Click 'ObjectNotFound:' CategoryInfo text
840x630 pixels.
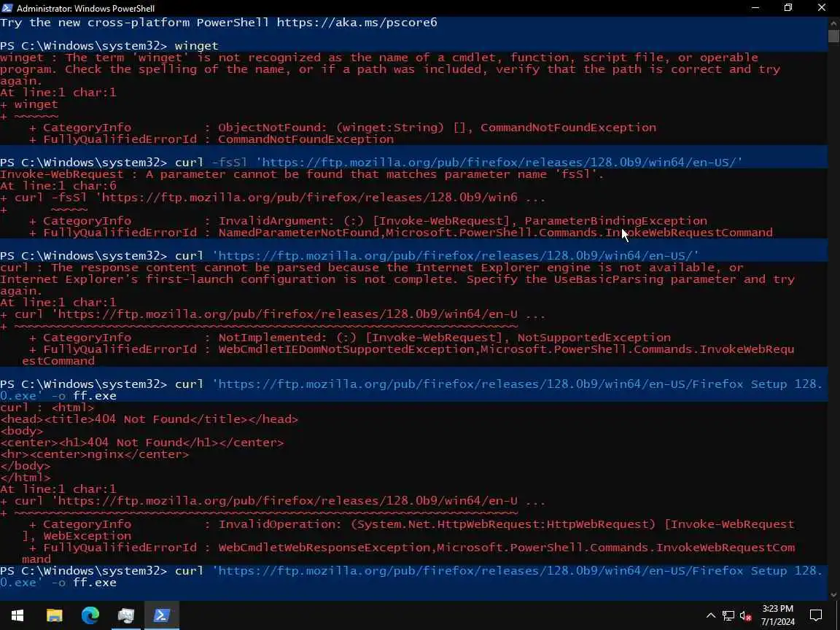[x=272, y=128]
